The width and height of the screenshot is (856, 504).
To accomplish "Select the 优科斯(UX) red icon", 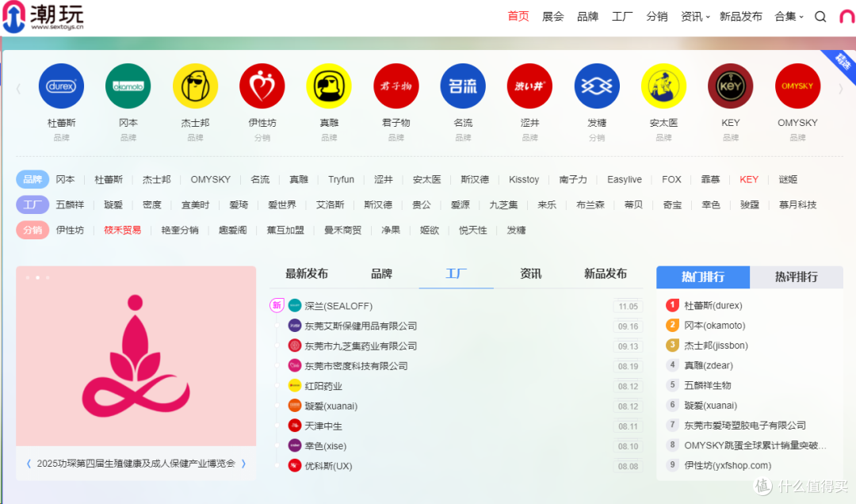I will pos(295,466).
